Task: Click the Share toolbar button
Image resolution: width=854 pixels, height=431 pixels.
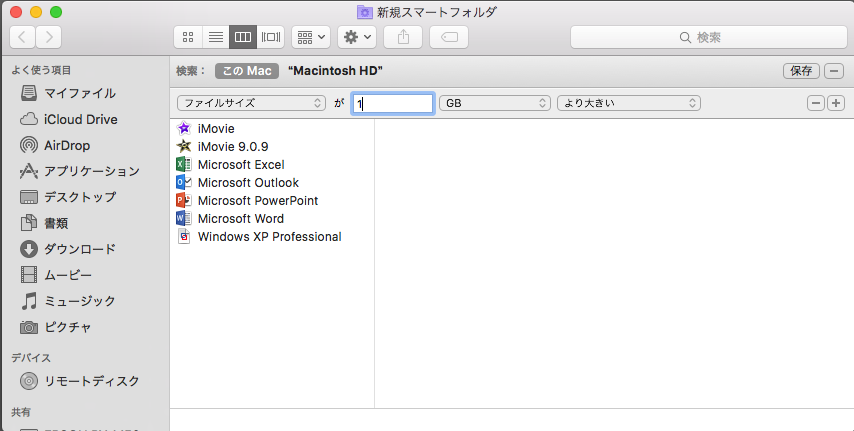Action: click(403, 37)
